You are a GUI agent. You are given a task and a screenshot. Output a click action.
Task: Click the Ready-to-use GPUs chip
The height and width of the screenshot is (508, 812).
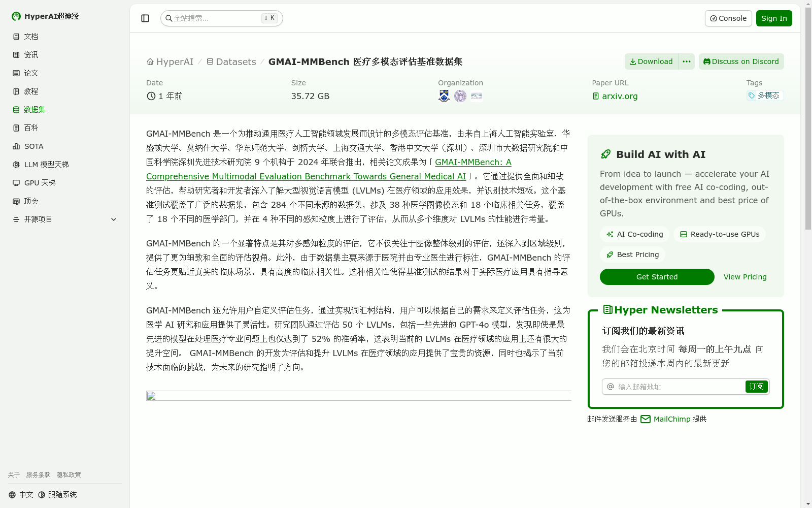[x=720, y=234]
